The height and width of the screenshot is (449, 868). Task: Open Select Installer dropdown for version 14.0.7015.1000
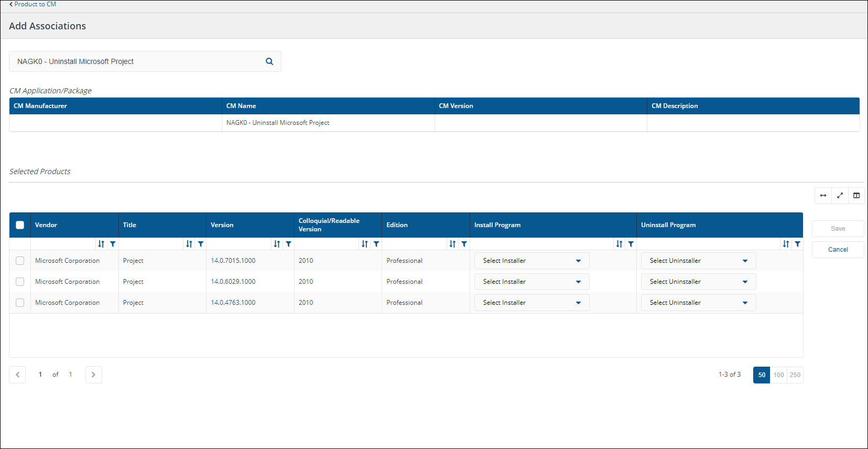click(x=531, y=261)
